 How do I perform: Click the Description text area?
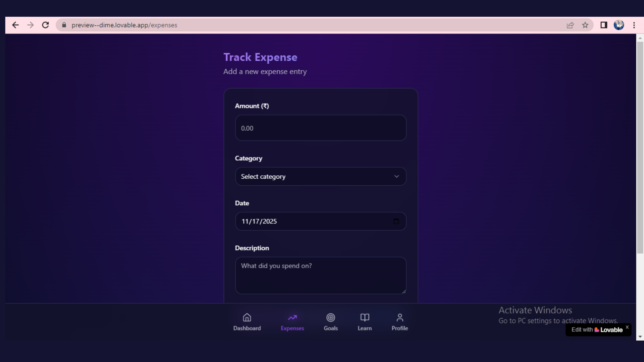coord(321,276)
